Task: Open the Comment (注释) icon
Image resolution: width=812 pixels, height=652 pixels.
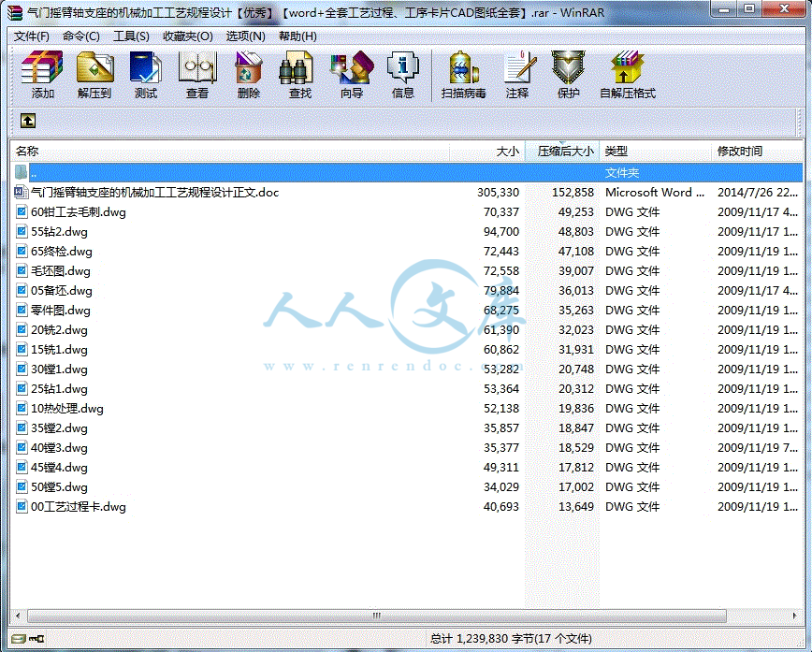Action: click(519, 67)
